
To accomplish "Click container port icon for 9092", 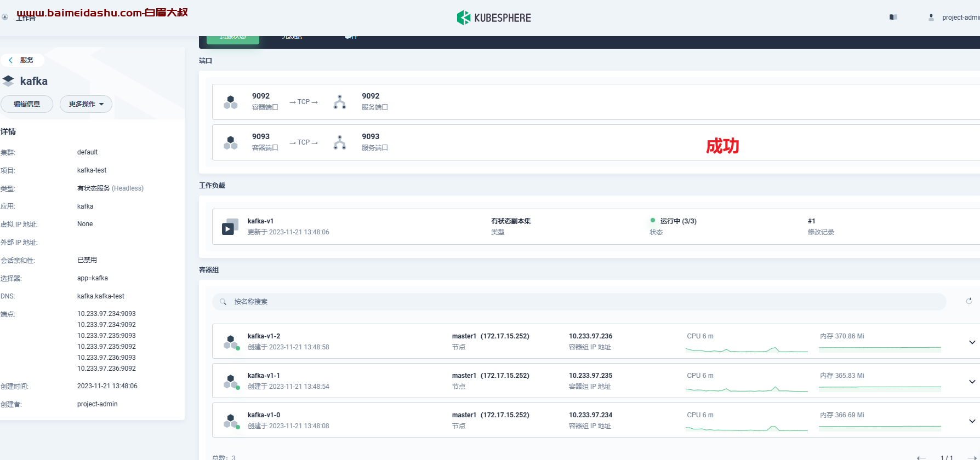I will point(231,102).
